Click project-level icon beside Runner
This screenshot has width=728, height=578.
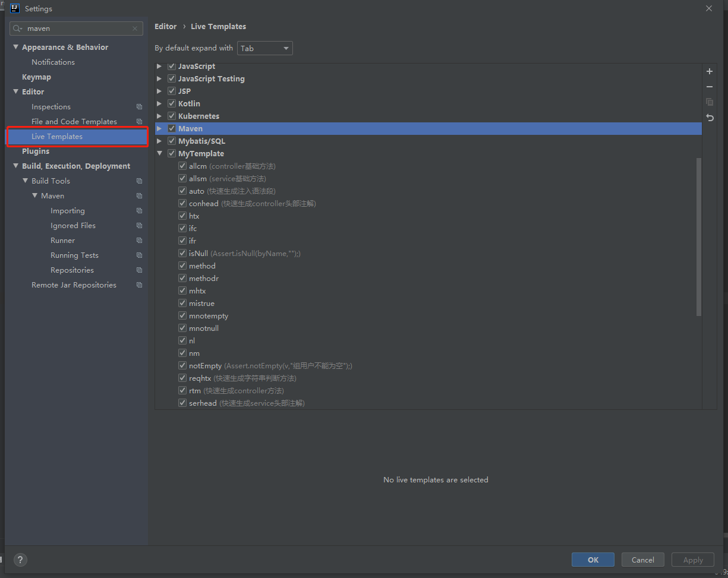139,241
